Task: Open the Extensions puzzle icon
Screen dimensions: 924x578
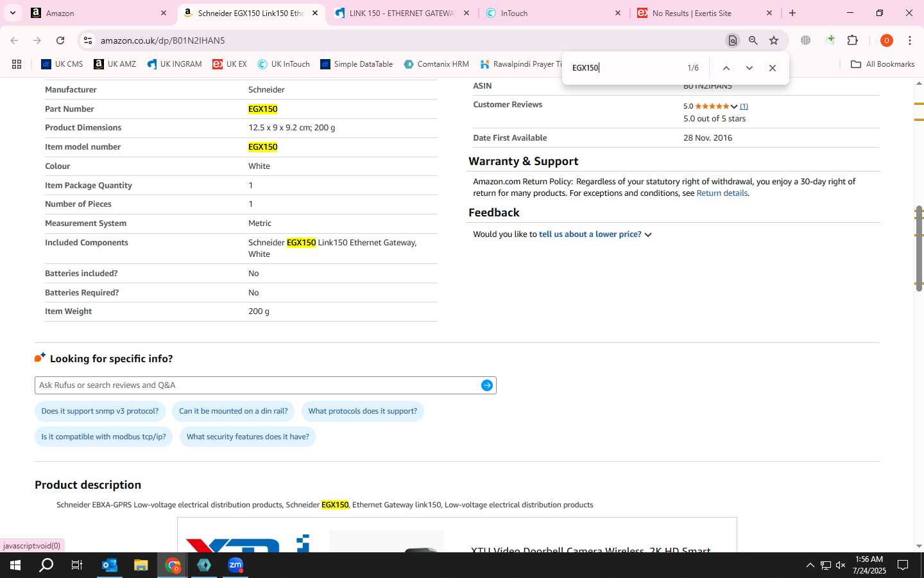Action: [x=853, y=40]
